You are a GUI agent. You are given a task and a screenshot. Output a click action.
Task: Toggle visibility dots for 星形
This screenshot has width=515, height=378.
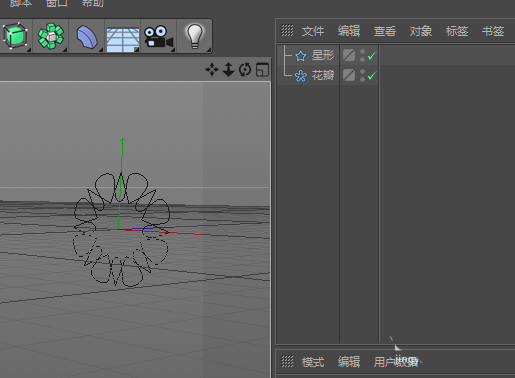click(362, 55)
